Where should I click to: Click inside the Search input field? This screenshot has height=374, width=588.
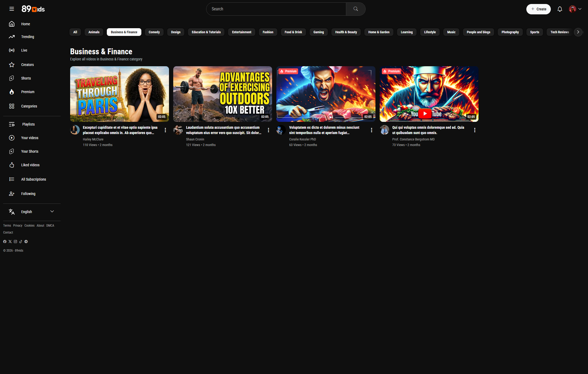pyautogui.click(x=276, y=9)
